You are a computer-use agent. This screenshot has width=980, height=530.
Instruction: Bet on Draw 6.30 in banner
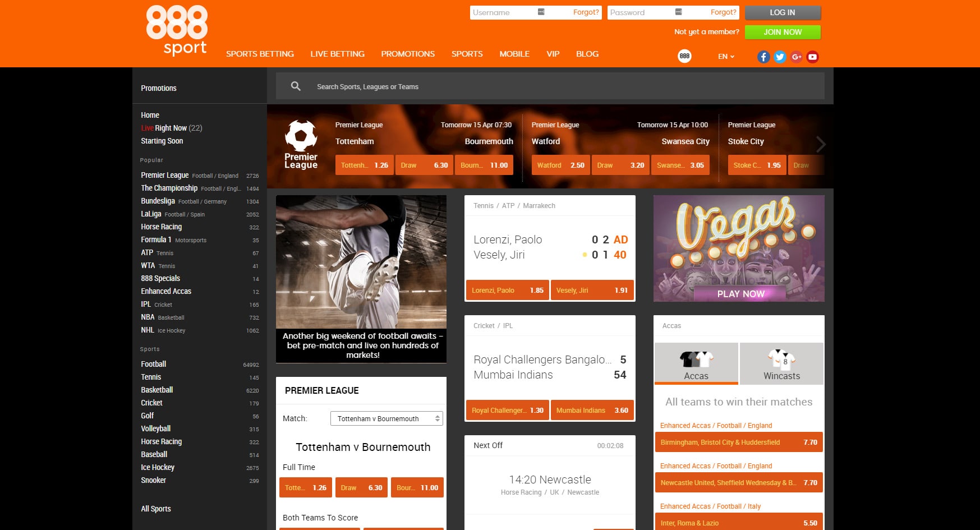424,165
